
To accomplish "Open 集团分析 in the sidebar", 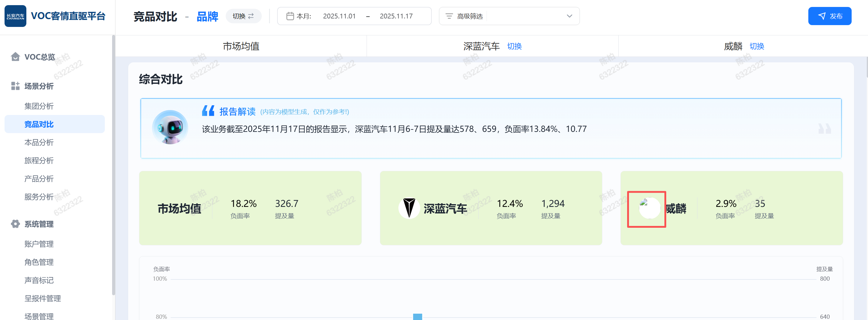I will point(39,106).
